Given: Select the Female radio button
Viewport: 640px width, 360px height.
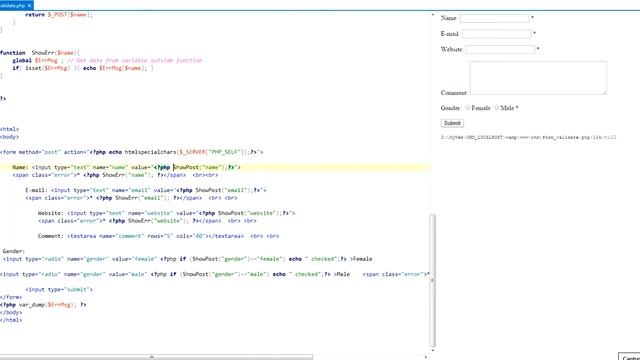Looking at the screenshot, I should click(x=468, y=108).
